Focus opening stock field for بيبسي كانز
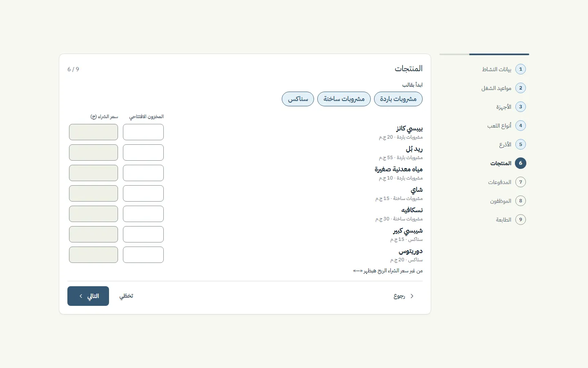 [143, 132]
